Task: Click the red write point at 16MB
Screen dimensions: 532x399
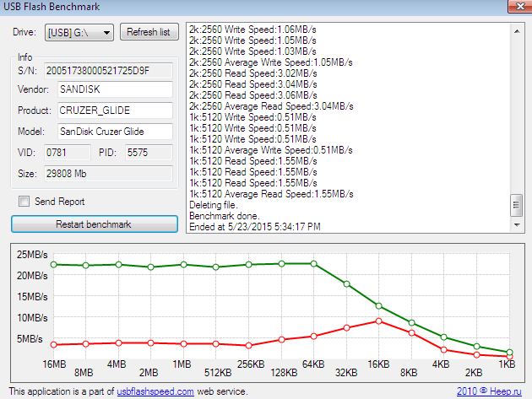Action: pos(53,345)
